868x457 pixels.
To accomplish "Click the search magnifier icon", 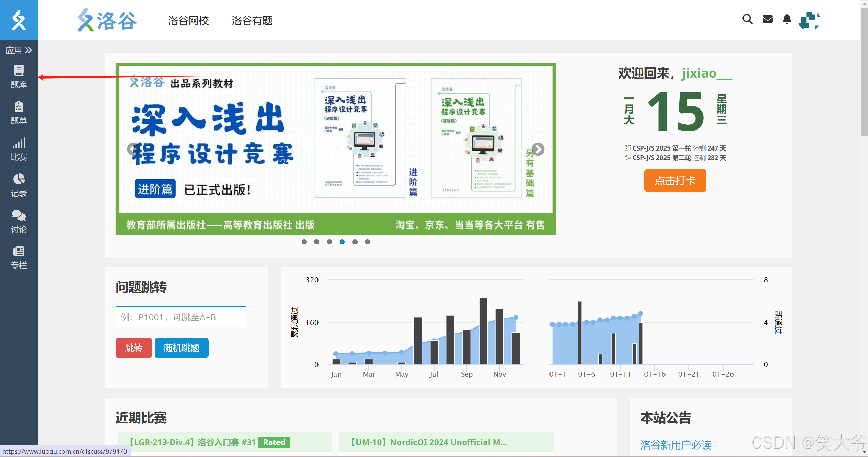I will [747, 19].
